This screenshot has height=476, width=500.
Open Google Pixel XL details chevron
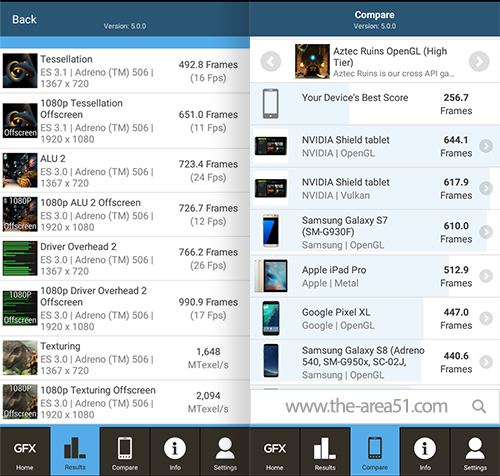(486, 318)
